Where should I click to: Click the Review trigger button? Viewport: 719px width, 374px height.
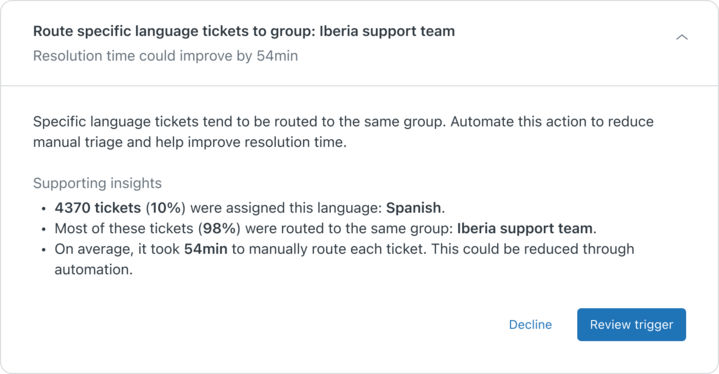[631, 324]
